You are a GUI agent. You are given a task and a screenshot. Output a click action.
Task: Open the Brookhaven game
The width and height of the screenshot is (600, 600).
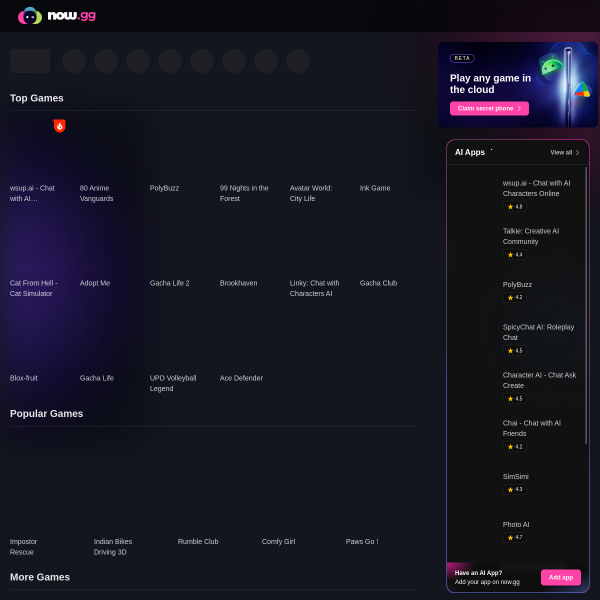click(238, 283)
